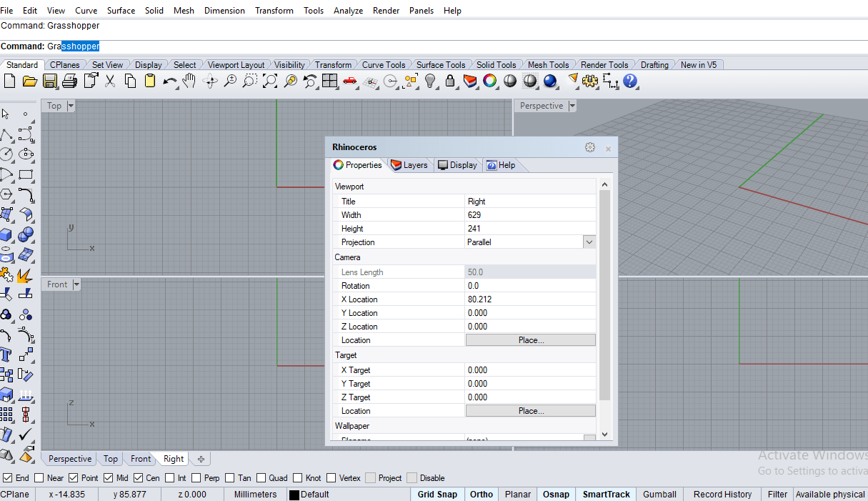Image resolution: width=868 pixels, height=501 pixels.
Task: Click the Rotate view icon
Action: (x=210, y=81)
